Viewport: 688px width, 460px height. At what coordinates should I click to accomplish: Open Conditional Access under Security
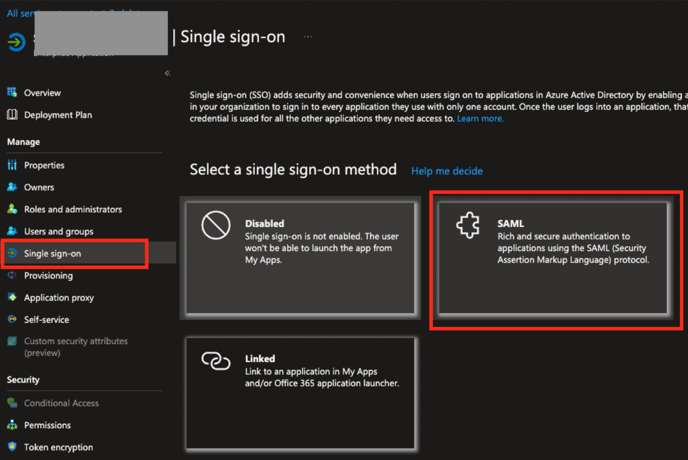click(61, 403)
